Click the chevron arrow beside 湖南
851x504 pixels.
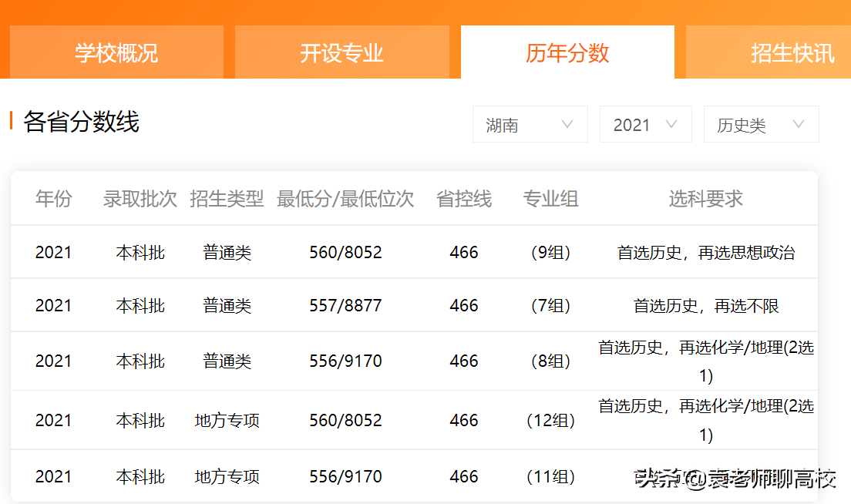point(568,124)
